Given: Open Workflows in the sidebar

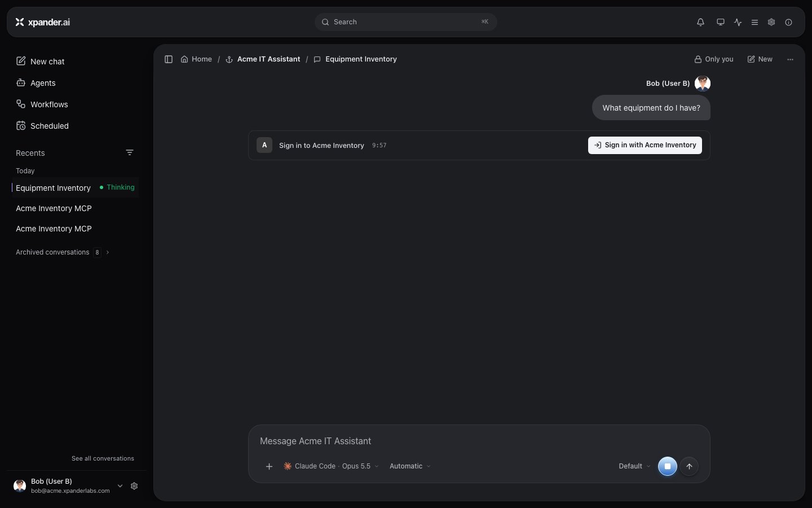Looking at the screenshot, I should [x=42, y=104].
